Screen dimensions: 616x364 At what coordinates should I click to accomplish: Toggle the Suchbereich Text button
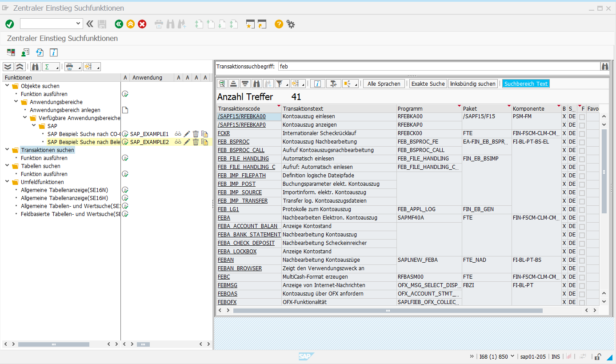pyautogui.click(x=526, y=84)
